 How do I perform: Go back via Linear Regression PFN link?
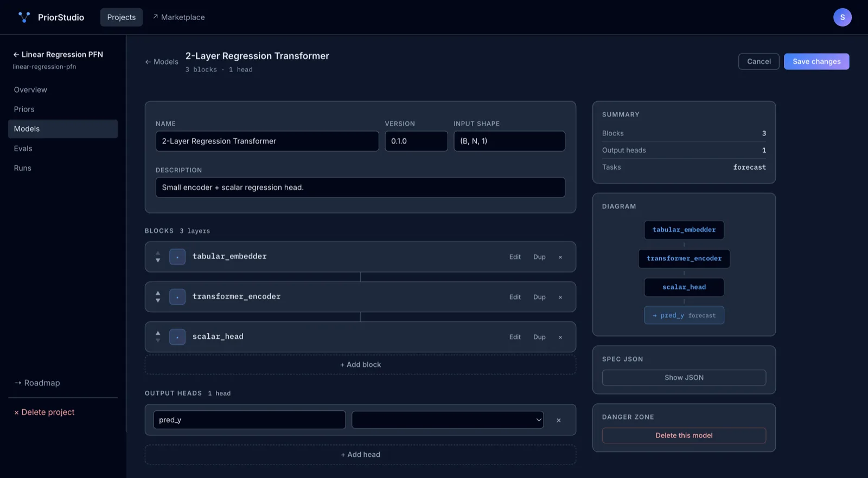[58, 54]
